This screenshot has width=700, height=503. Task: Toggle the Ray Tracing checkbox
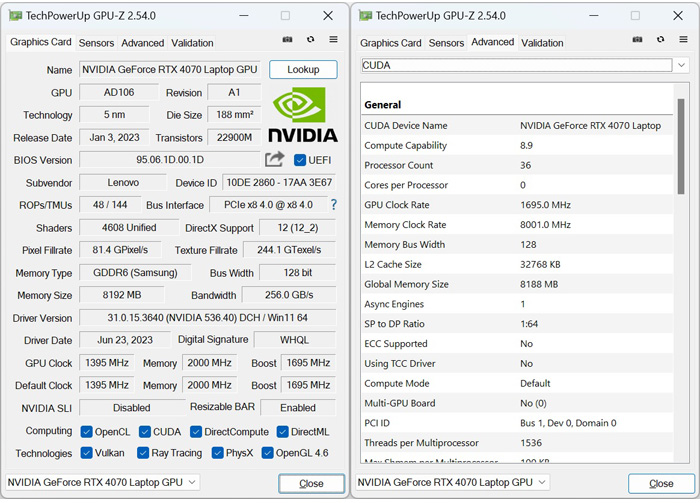[143, 453]
